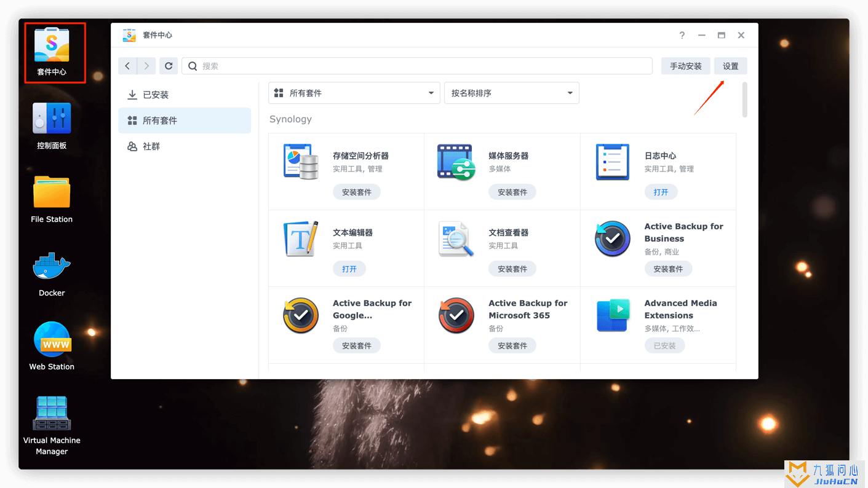This screenshot has width=868, height=488.
Task: Refresh the package list
Action: click(x=169, y=66)
